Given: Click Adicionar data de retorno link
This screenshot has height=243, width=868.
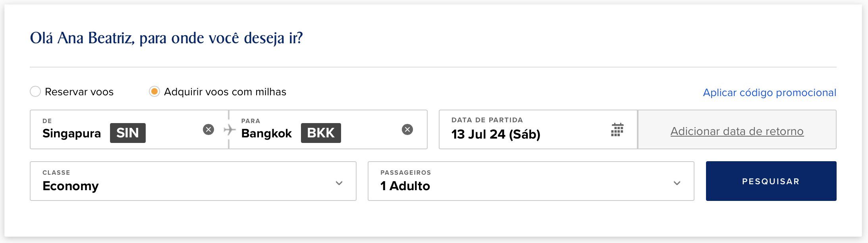Looking at the screenshot, I should 737,131.
